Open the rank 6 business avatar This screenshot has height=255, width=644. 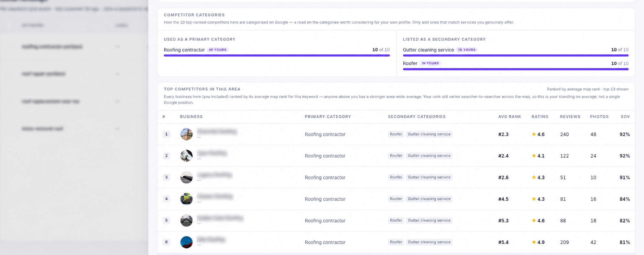point(186,242)
